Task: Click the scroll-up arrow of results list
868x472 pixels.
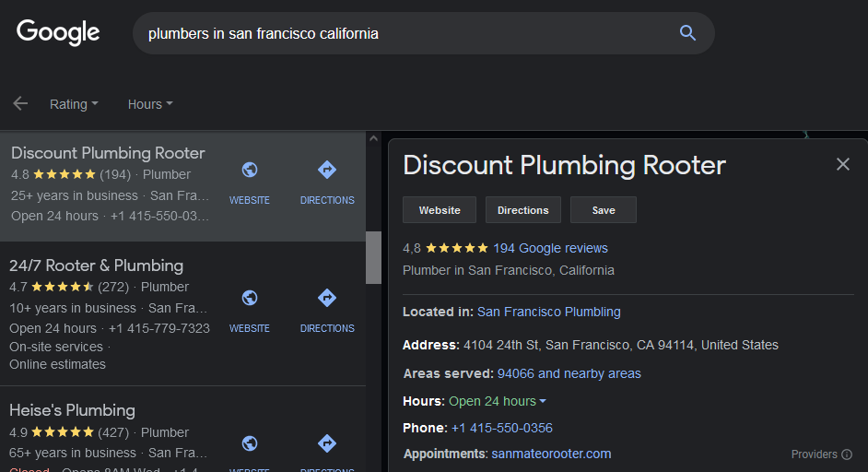Action: tap(374, 138)
